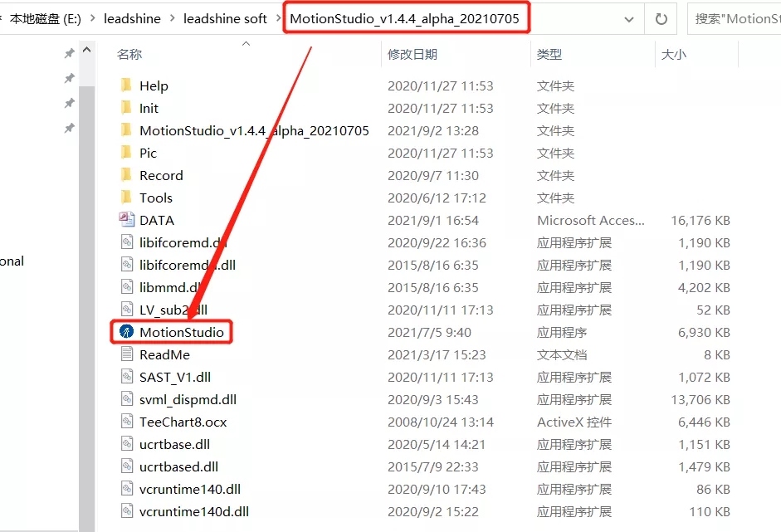Sort files by 大小 column header
This screenshot has width=781, height=532.
pos(673,54)
